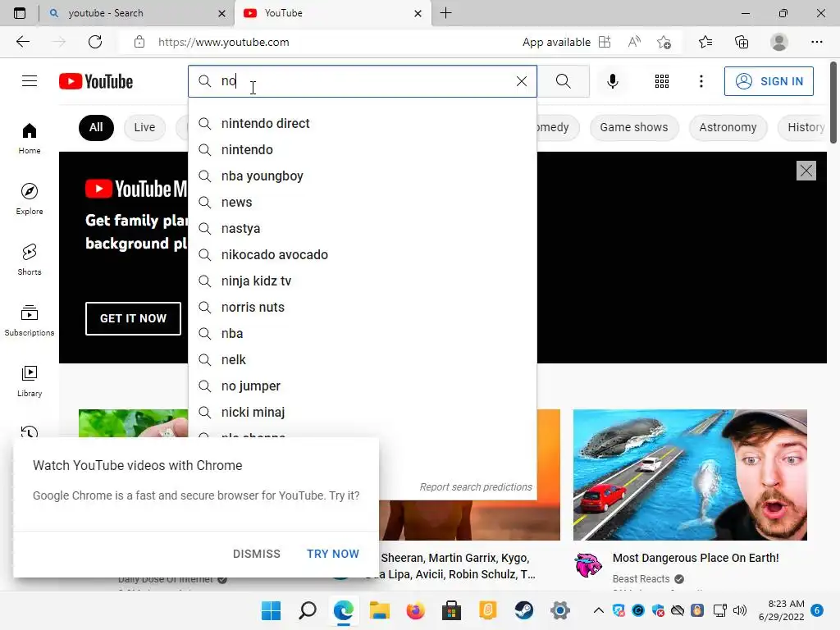Choose suggestion nintendo direct

point(362,123)
